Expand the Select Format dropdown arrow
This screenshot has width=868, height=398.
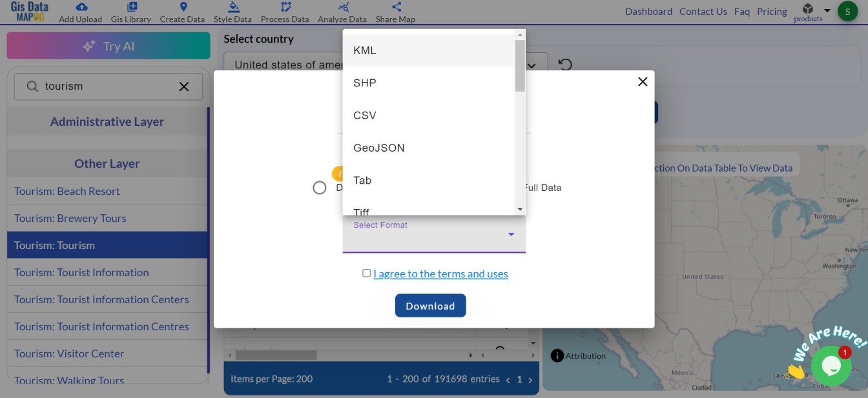coord(511,234)
